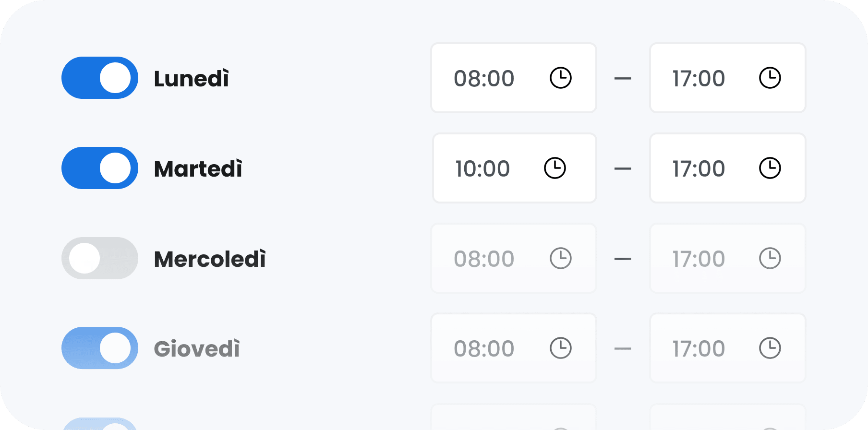Click the clock icon next to Martedì 17:00

tap(770, 168)
